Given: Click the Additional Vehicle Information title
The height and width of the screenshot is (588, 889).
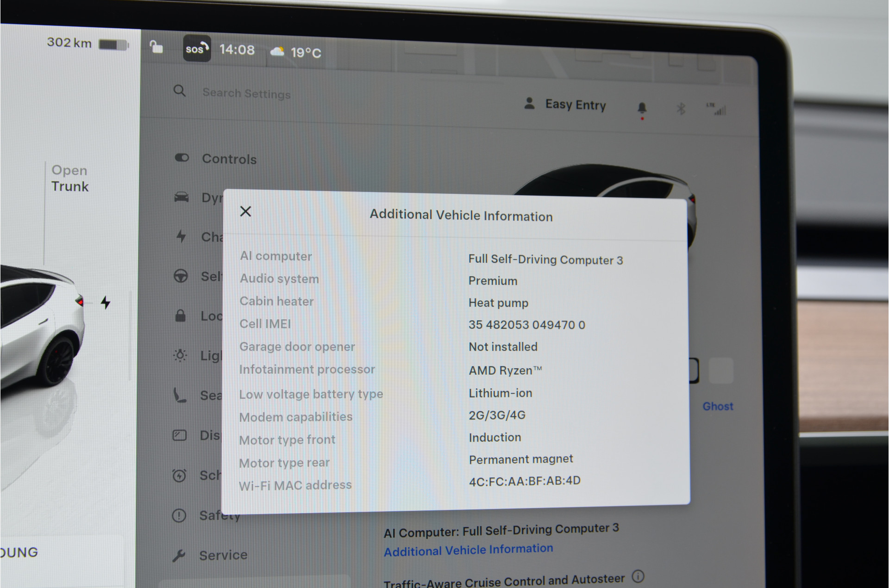Looking at the screenshot, I should tap(461, 216).
